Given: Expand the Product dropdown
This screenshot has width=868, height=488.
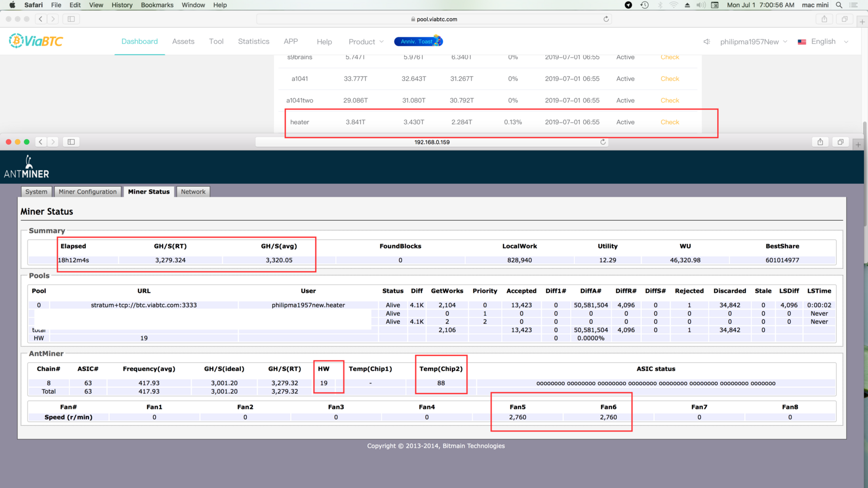Looking at the screenshot, I should [366, 42].
